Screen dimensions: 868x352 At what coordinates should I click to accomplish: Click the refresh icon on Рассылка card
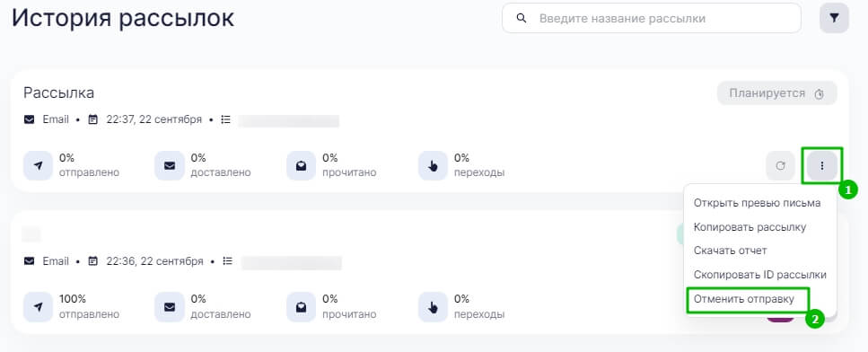tap(781, 165)
